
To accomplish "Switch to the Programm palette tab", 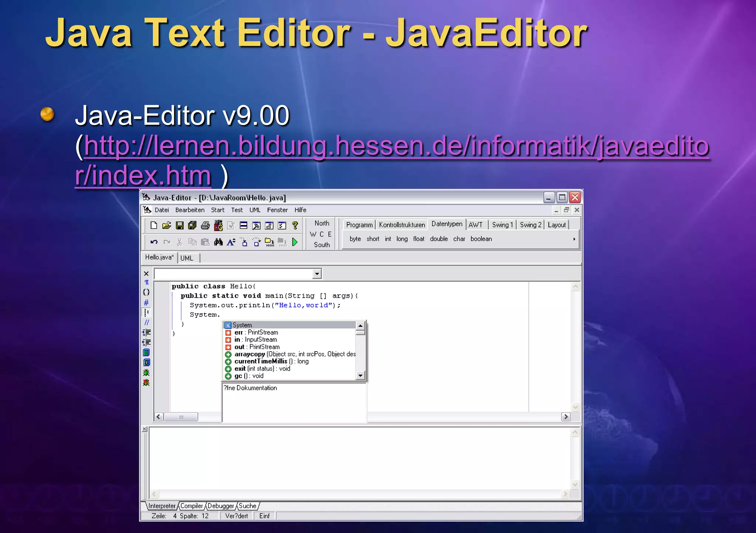I will 359,225.
